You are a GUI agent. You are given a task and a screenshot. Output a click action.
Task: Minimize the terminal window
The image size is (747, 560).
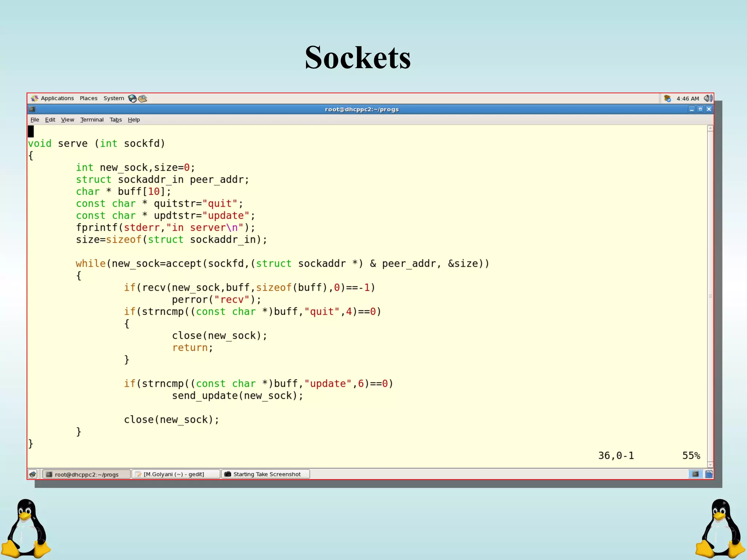point(692,109)
